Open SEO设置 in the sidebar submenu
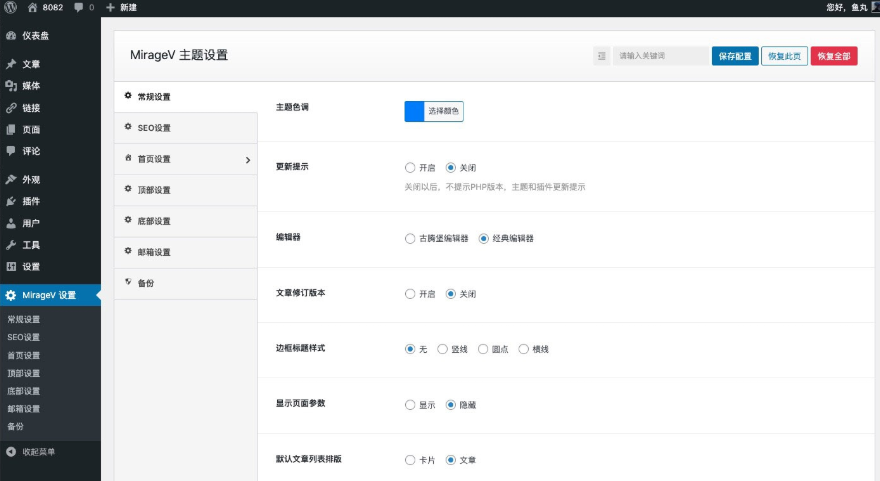The height and width of the screenshot is (481, 880). 24,337
